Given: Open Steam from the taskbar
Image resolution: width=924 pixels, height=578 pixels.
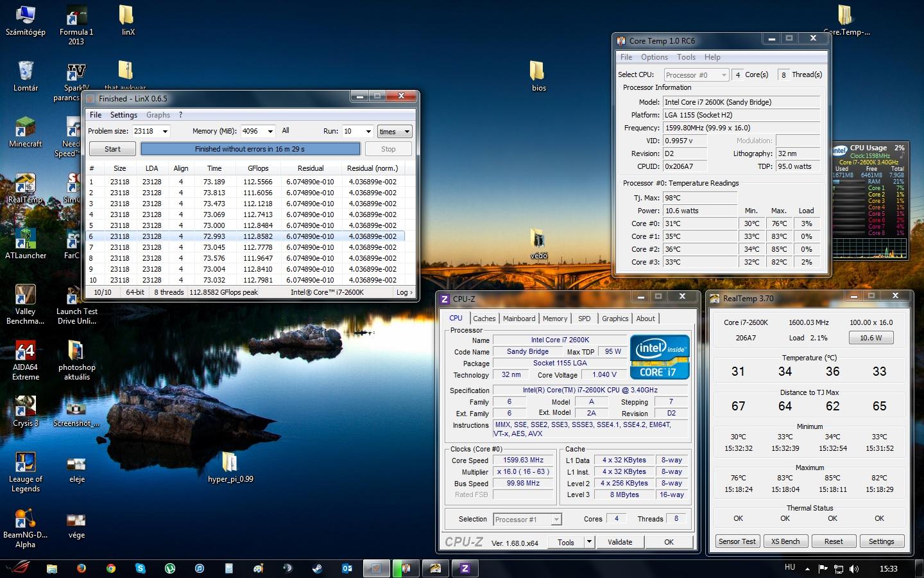Looking at the screenshot, I should click(x=317, y=568).
